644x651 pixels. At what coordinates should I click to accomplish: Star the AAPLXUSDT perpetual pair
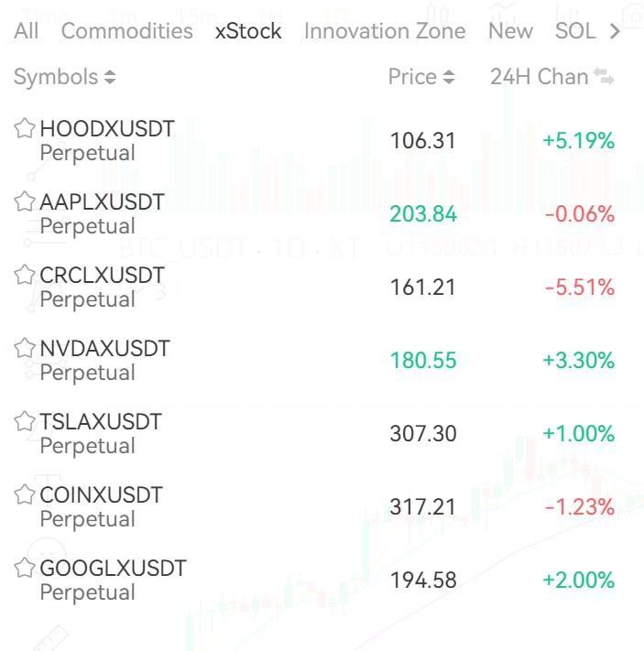[x=25, y=201]
